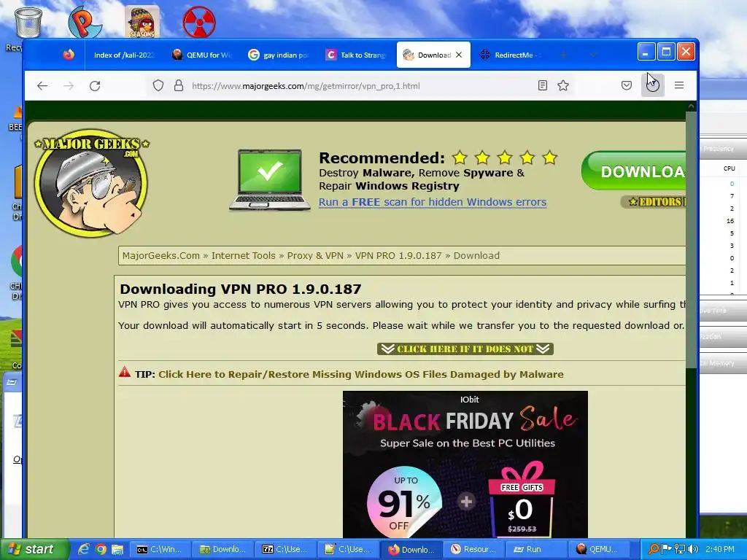The width and height of the screenshot is (747, 560).
Task: Open the red radiation symbol desktop icon
Action: click(x=199, y=21)
